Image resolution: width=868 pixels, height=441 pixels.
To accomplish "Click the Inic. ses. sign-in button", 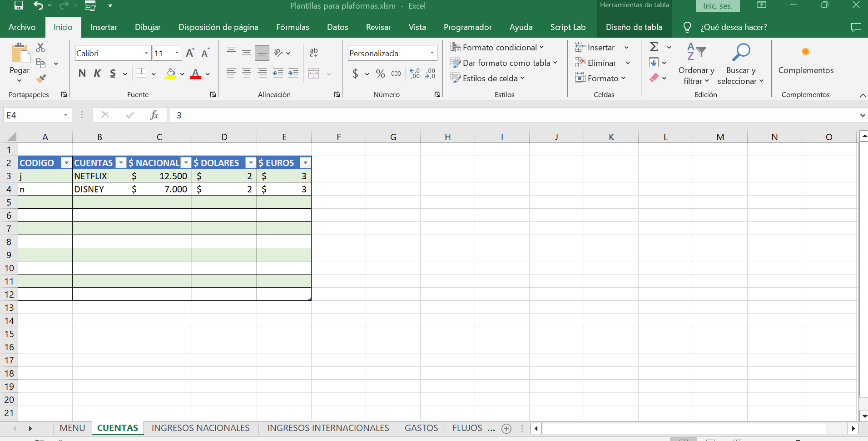I will tap(717, 6).
